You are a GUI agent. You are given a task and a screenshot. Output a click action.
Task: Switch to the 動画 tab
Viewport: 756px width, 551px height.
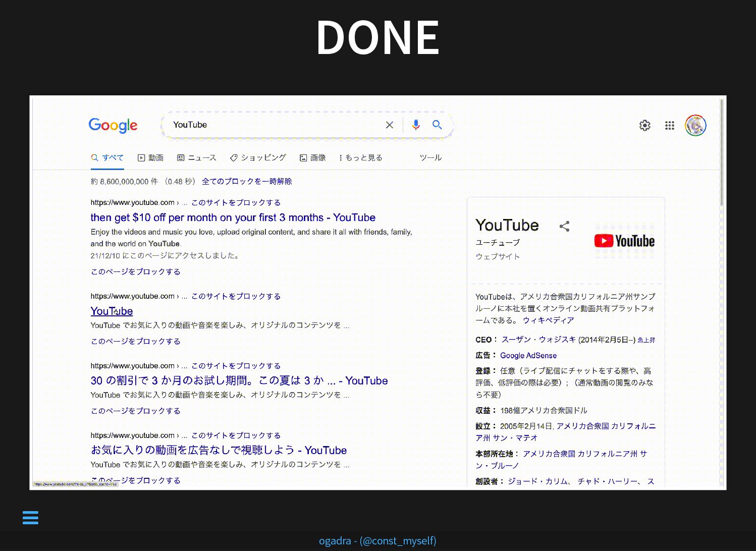(x=150, y=157)
